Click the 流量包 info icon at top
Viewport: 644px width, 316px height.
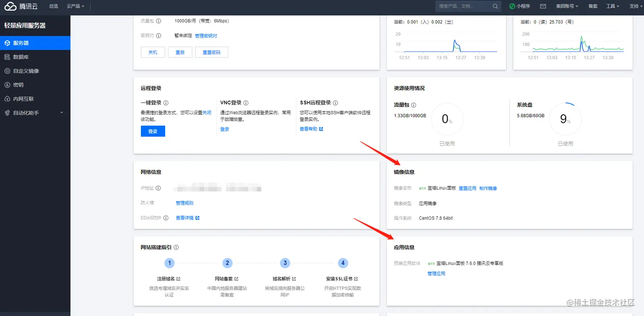[x=158, y=21]
